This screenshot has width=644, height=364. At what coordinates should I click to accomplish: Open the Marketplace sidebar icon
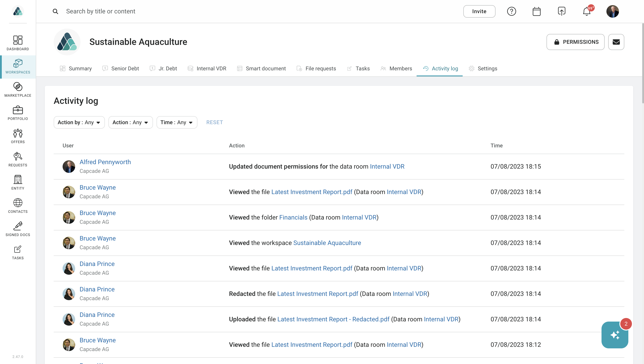tap(18, 90)
